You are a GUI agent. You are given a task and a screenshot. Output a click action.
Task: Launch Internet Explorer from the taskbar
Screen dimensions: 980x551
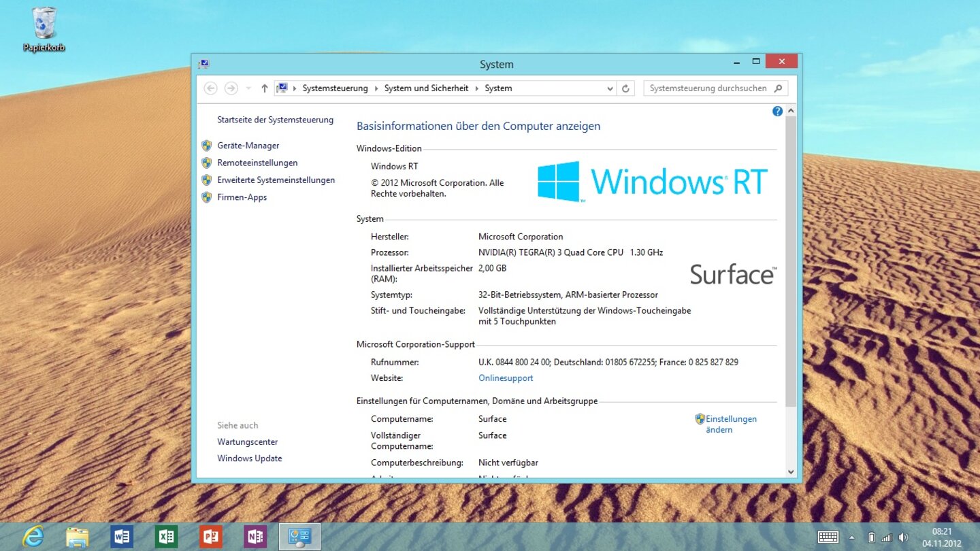pos(33,537)
